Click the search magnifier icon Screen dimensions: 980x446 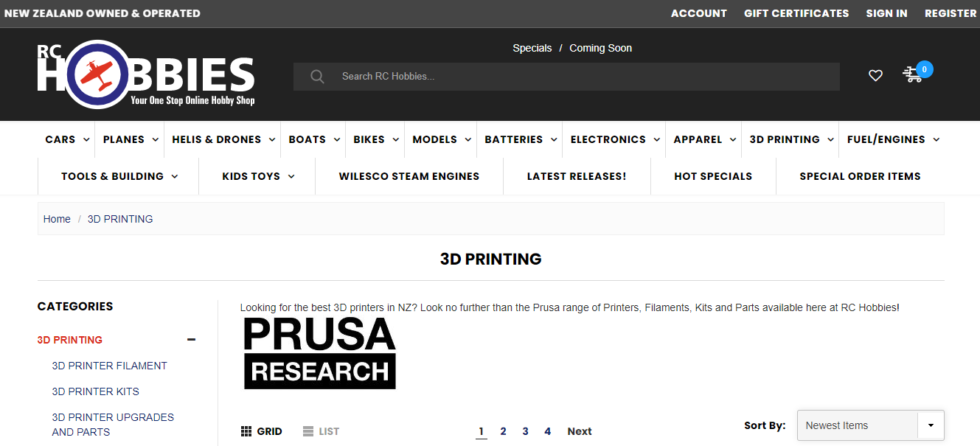(x=317, y=77)
